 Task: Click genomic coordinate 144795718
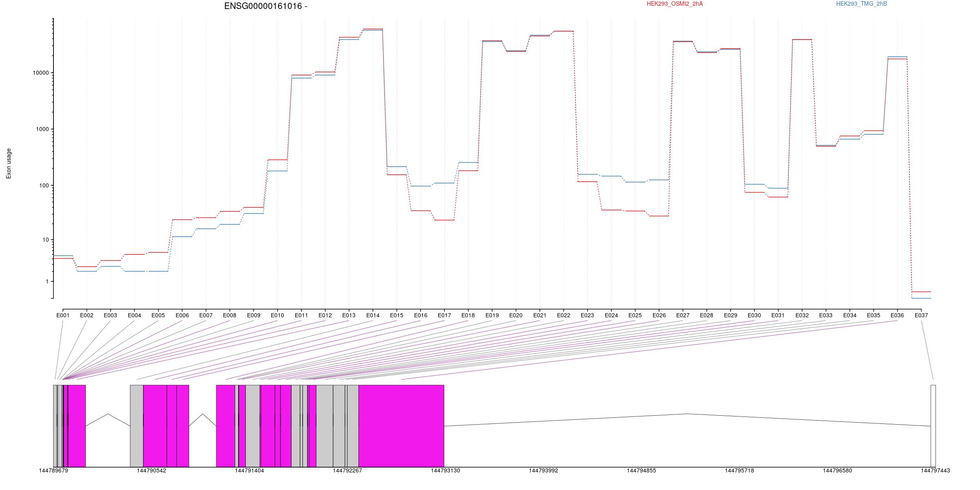[739, 471]
